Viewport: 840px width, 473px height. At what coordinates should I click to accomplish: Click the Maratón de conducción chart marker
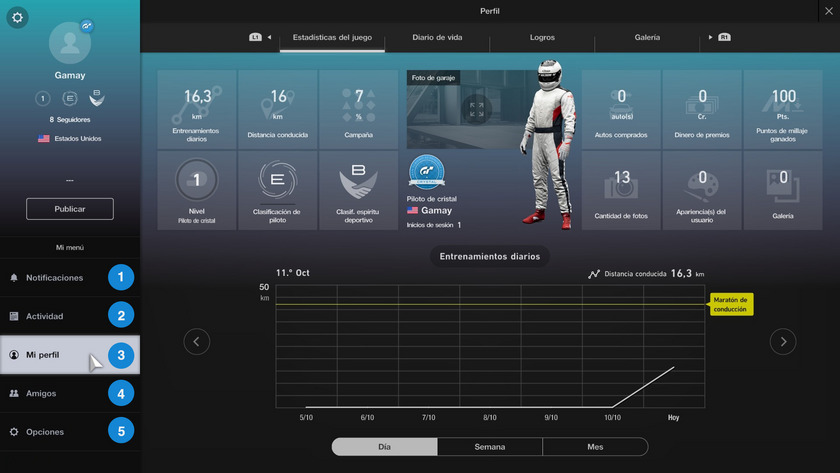(731, 304)
